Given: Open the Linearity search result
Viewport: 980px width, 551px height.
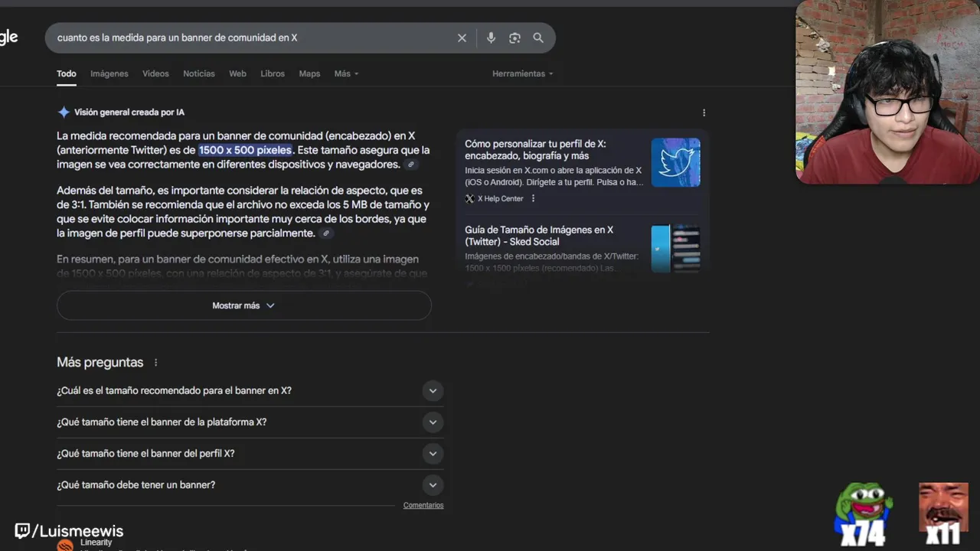Looking at the screenshot, I should (x=96, y=543).
